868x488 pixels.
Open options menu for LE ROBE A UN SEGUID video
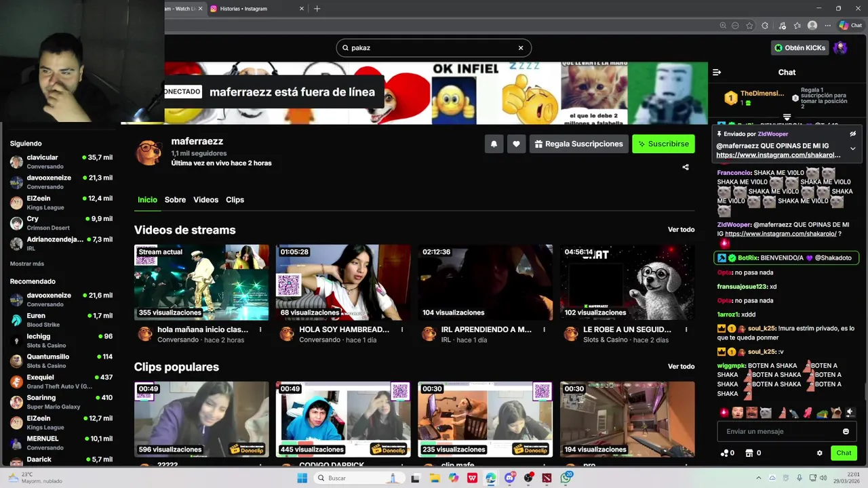686,330
